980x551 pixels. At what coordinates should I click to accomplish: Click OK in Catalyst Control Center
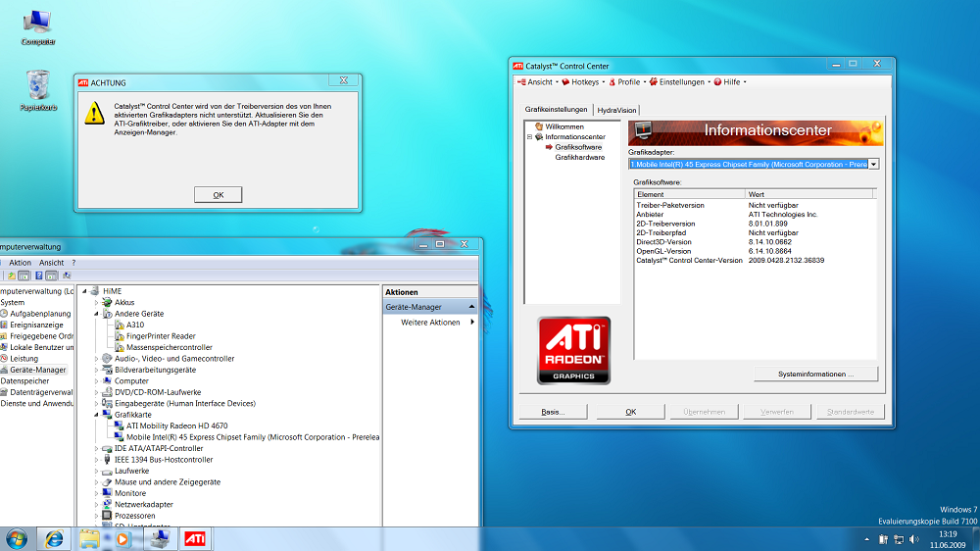630,412
